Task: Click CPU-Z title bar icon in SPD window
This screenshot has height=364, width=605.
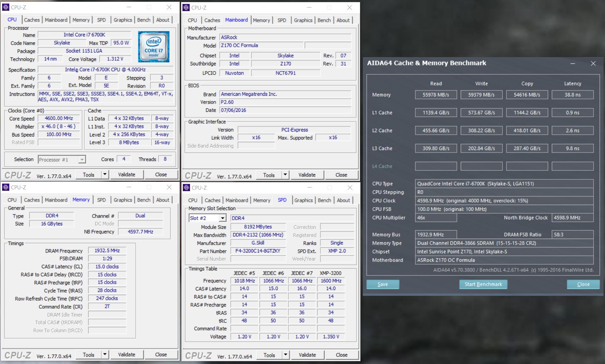Action: [186, 188]
